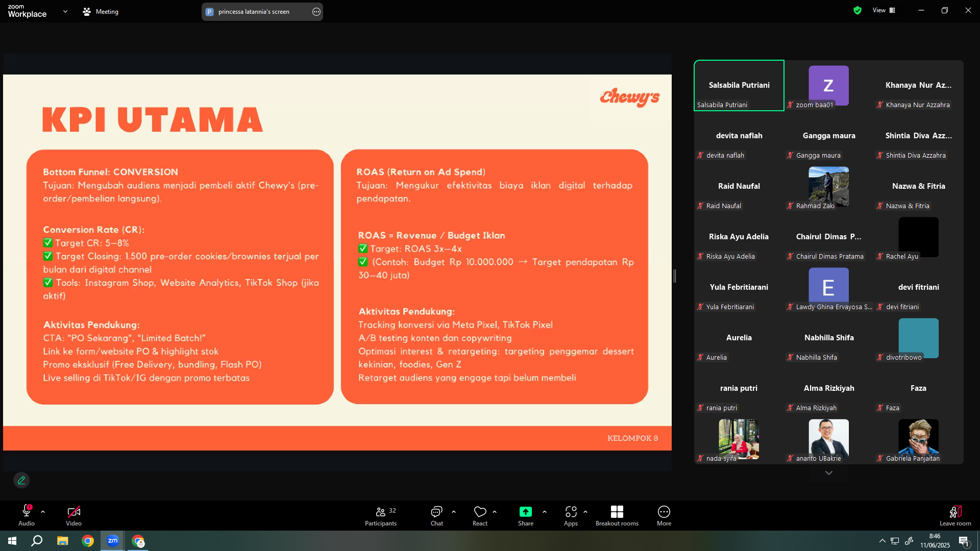Click Chairul Dimas Pratama's participant tile

coord(829,237)
